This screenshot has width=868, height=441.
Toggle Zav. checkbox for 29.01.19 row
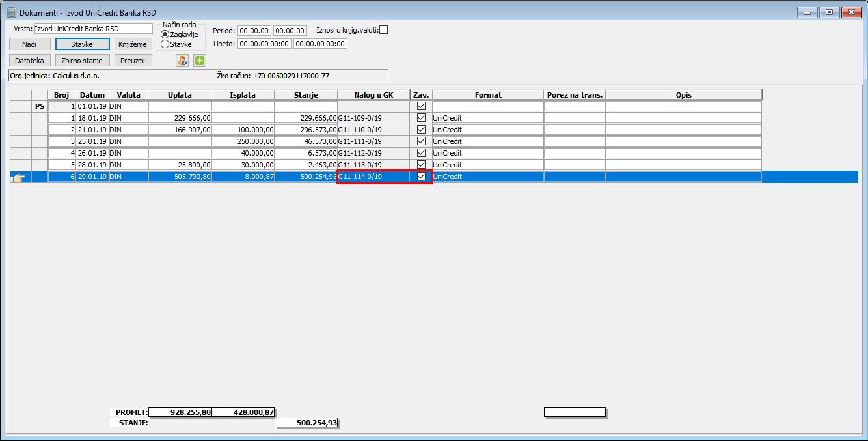point(422,177)
